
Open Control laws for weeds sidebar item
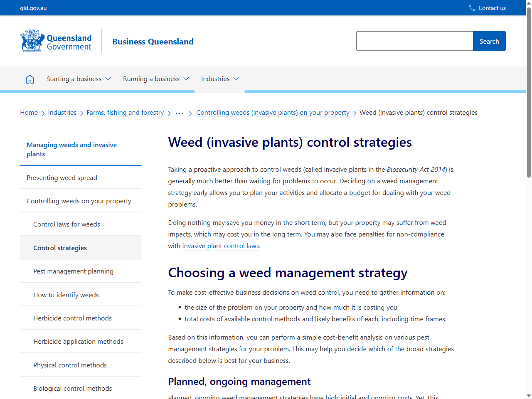coord(81,224)
